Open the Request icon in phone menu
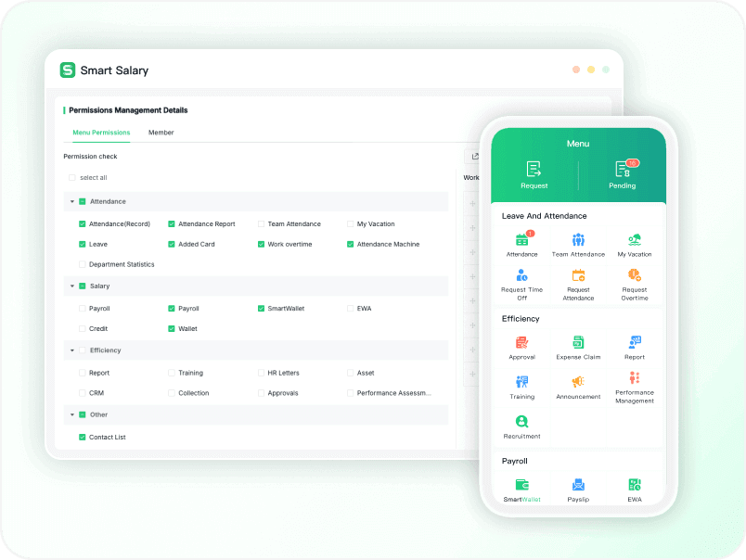The image size is (746, 560). [534, 170]
